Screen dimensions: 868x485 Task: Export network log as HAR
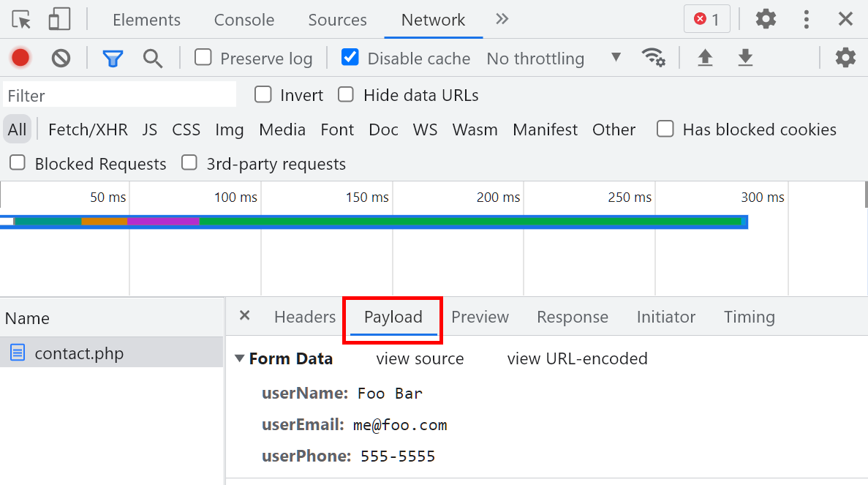745,57
